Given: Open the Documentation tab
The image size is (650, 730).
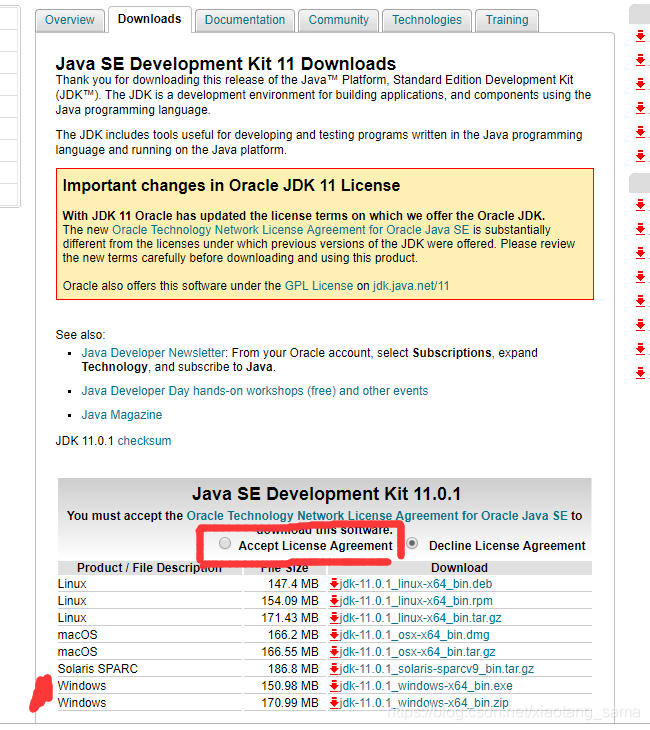Looking at the screenshot, I should pyautogui.click(x=245, y=20).
